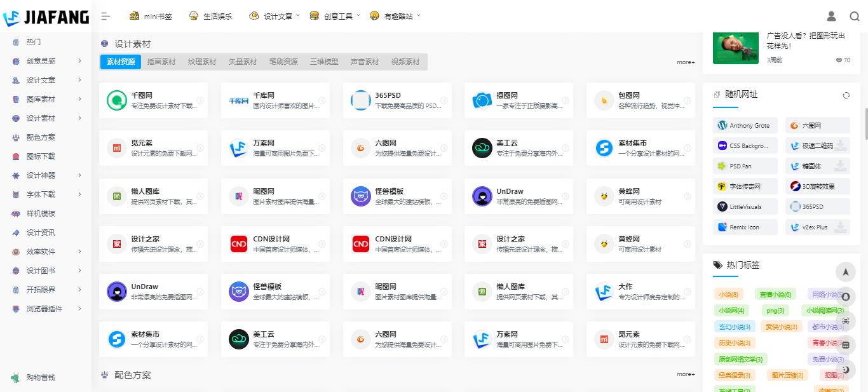
Task: Click the download icon beside 糖图体
Action: pyautogui.click(x=841, y=166)
